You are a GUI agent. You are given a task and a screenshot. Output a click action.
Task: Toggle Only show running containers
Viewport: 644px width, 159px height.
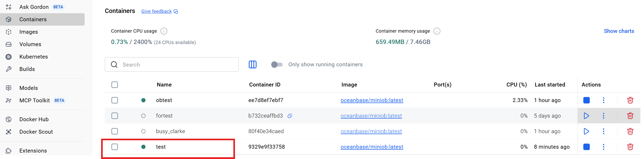point(277,64)
